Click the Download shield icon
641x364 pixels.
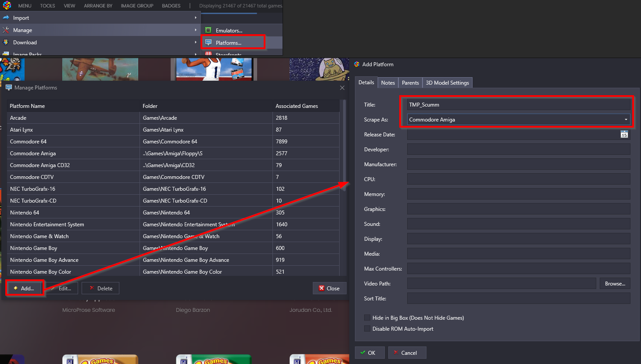(x=6, y=42)
